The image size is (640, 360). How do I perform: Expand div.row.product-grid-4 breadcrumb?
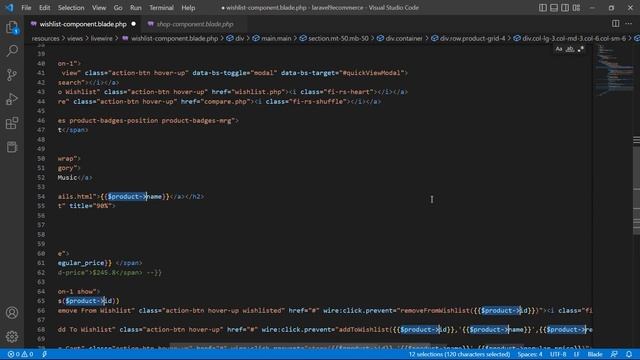(472, 38)
